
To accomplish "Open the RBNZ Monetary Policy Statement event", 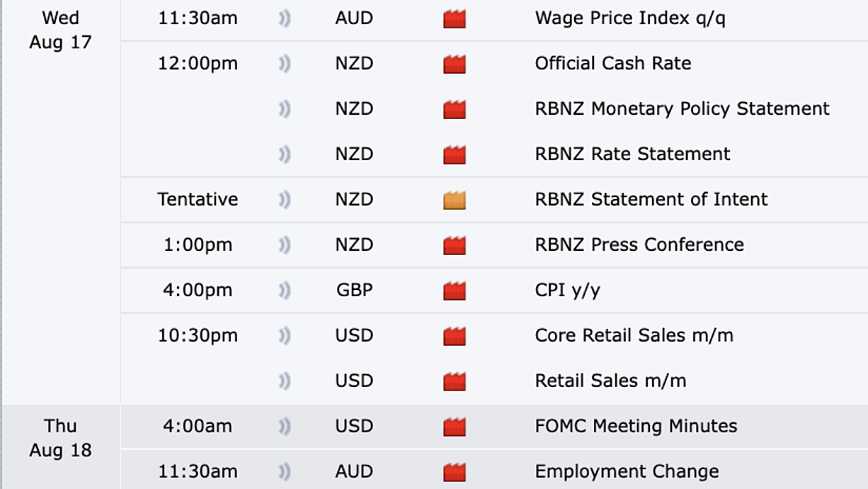I will point(683,109).
